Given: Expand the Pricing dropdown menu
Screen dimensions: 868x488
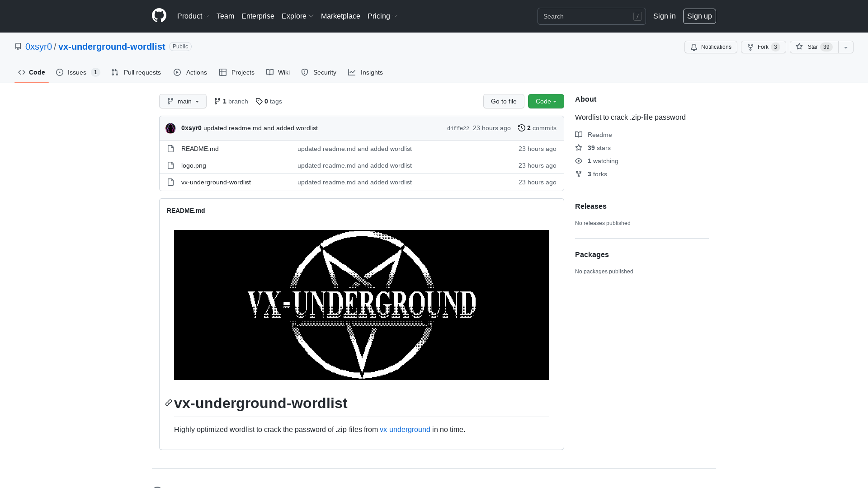Looking at the screenshot, I should (x=382, y=16).
